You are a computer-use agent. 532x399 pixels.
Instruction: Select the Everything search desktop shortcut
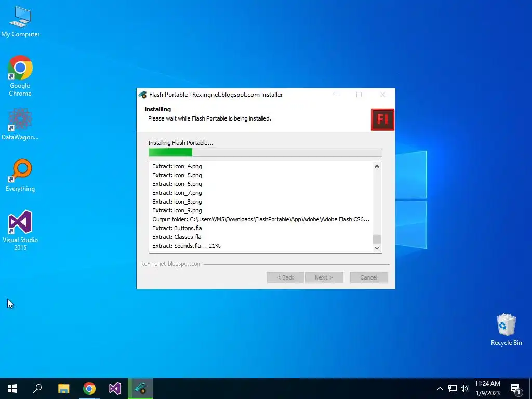20,176
